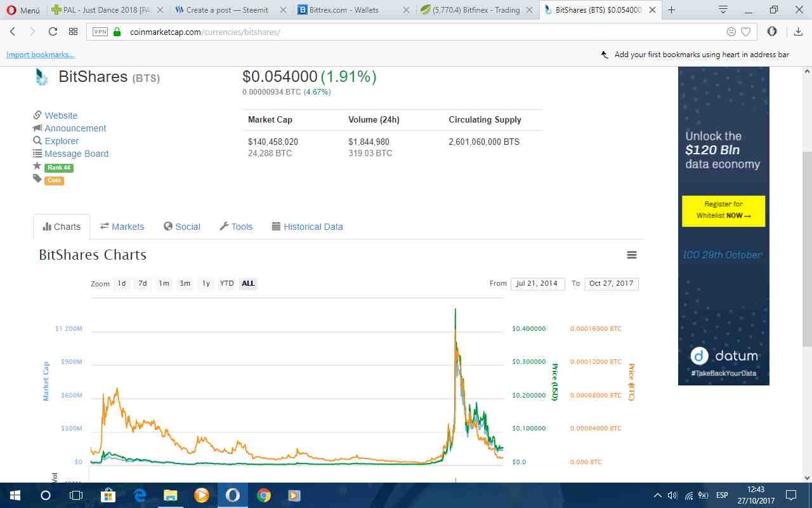Screen dimensions: 812x508
Task: Switch to the Historical Data tab
Action: click(307, 227)
